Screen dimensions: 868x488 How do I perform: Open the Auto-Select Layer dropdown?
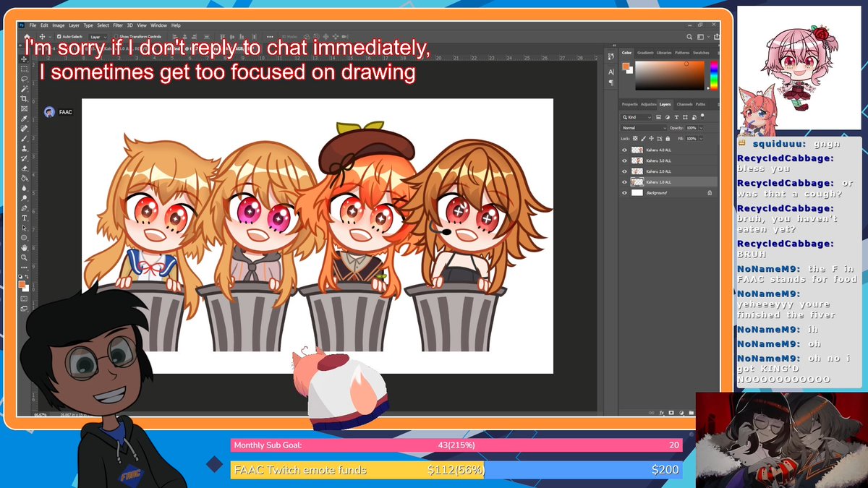click(x=96, y=36)
